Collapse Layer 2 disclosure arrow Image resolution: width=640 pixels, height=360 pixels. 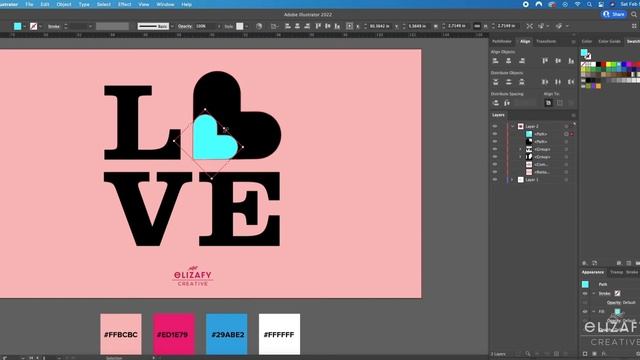[513, 127]
